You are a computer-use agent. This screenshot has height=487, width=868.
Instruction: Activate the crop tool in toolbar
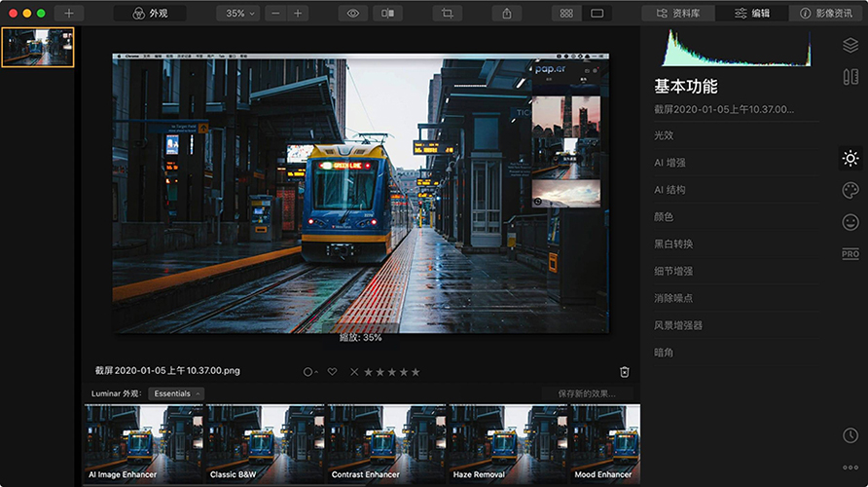click(x=447, y=14)
